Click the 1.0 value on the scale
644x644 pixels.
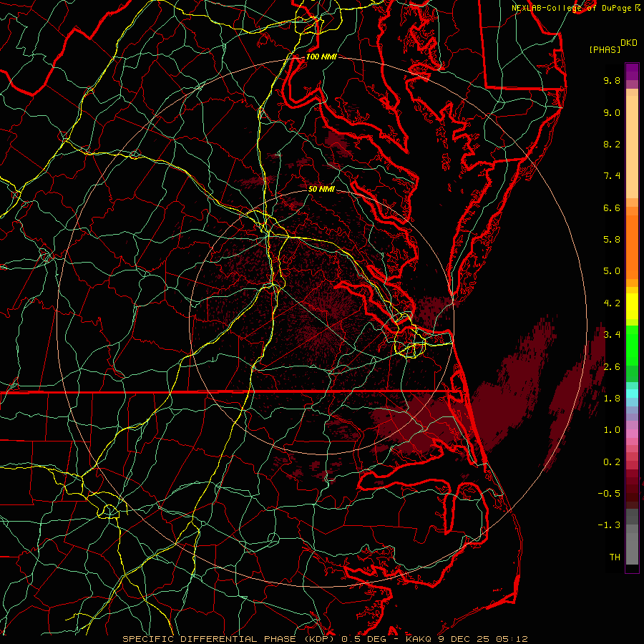click(x=612, y=430)
